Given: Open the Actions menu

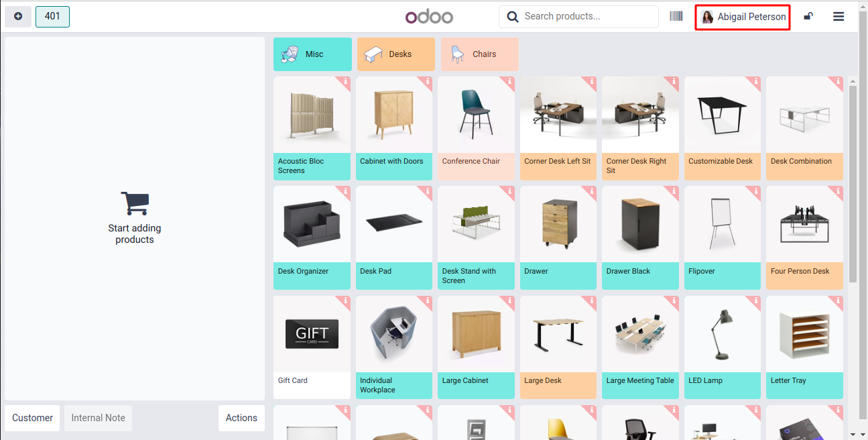Looking at the screenshot, I should tap(241, 418).
